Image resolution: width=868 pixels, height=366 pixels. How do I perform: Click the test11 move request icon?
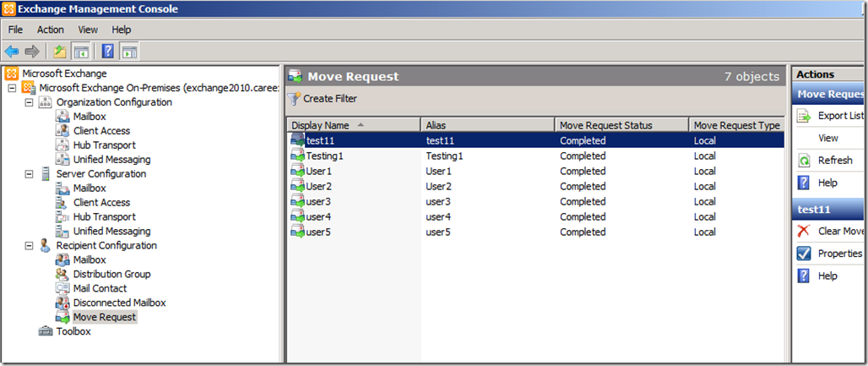[x=298, y=140]
